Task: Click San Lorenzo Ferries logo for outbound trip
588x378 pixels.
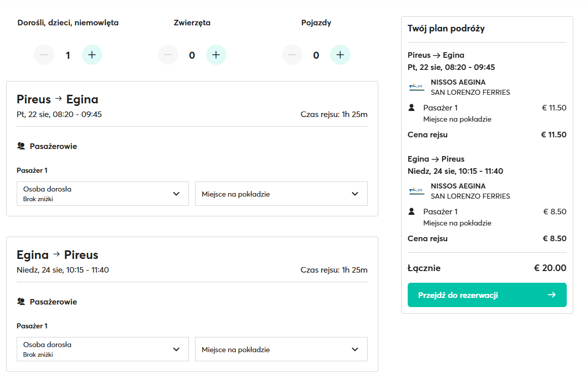Action: [417, 87]
